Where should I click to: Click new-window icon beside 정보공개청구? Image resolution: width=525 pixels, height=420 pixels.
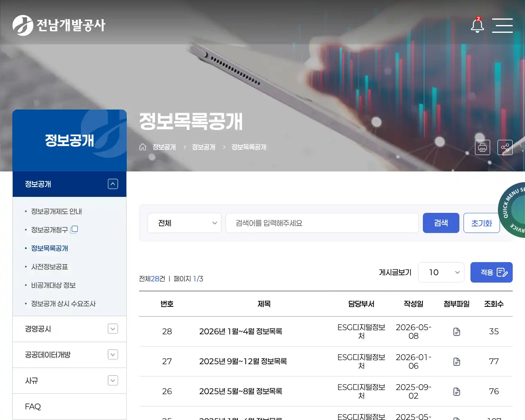pos(74,229)
